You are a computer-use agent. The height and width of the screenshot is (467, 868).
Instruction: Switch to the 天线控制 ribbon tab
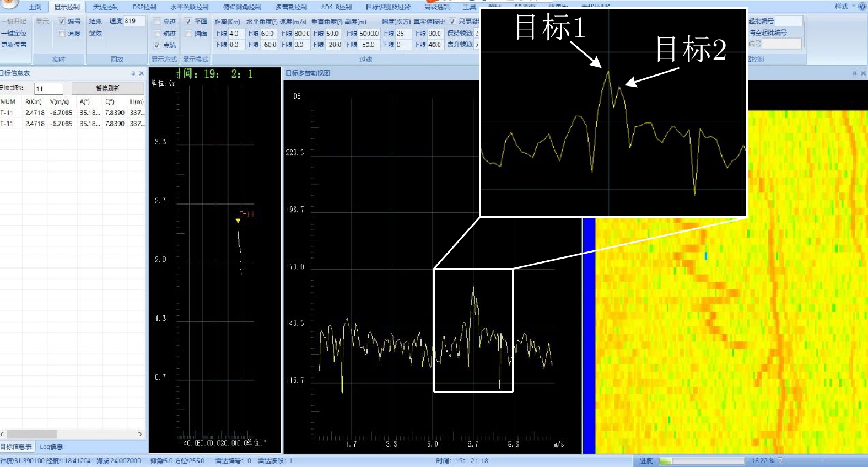click(105, 7)
